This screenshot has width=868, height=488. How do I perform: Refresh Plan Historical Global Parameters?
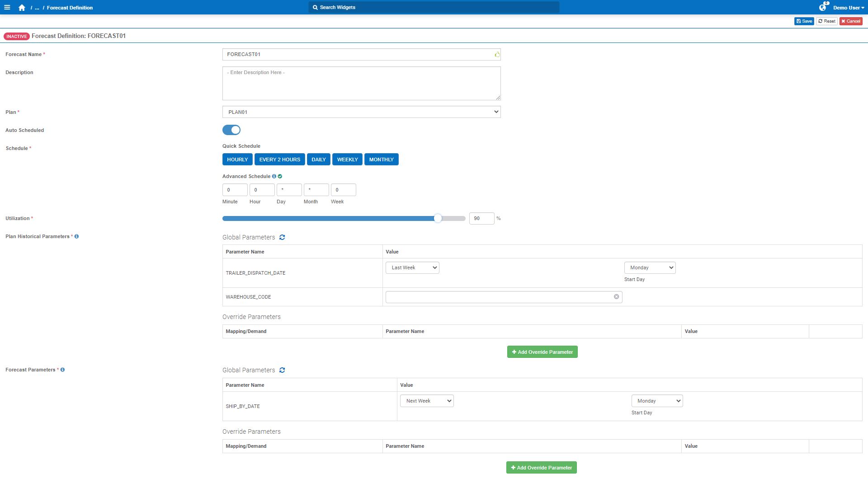point(282,237)
